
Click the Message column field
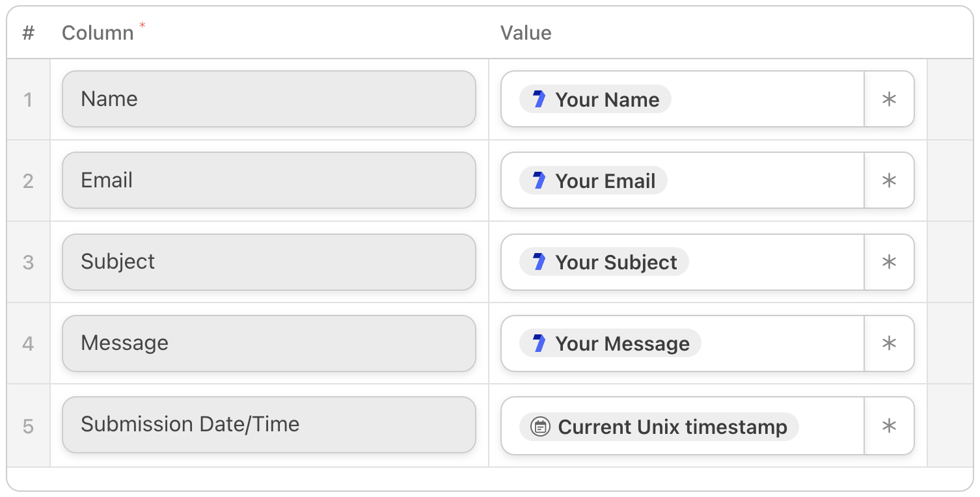tap(269, 343)
